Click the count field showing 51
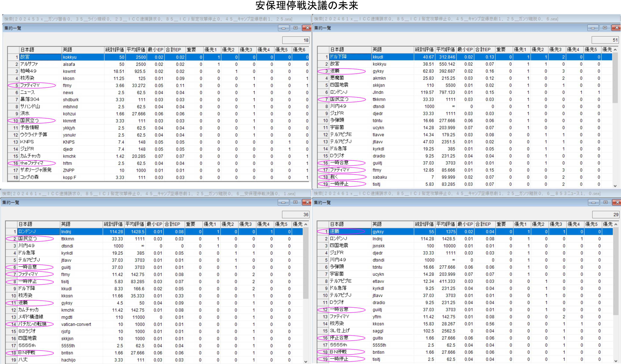 (x=605, y=40)
